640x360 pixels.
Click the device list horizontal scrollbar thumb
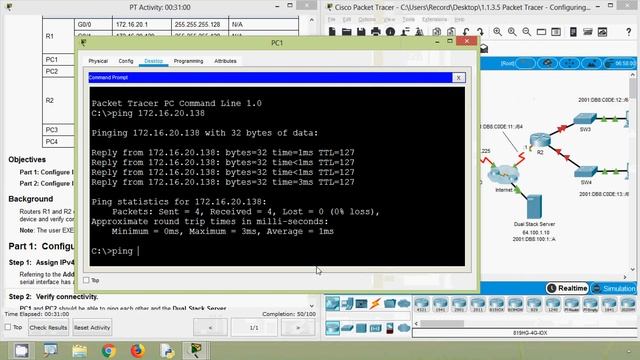[442, 323]
